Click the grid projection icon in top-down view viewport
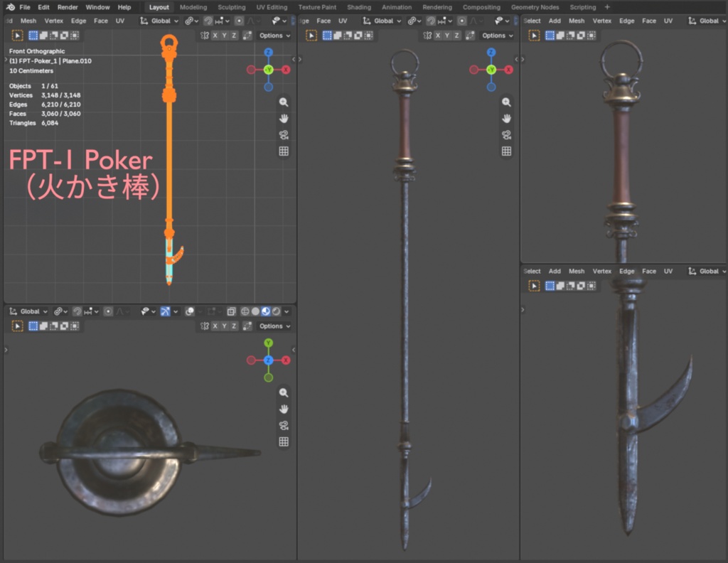Image resolution: width=728 pixels, height=563 pixels. (x=284, y=442)
